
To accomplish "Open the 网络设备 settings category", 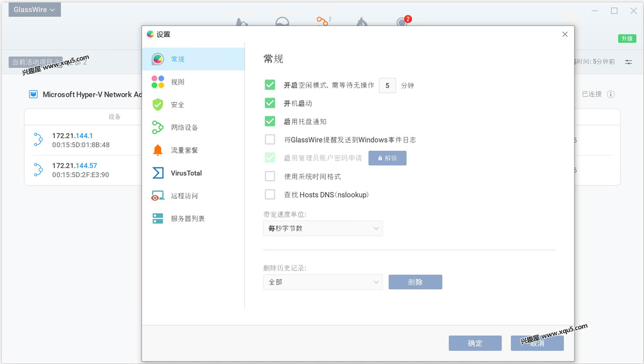I will coord(194,127).
